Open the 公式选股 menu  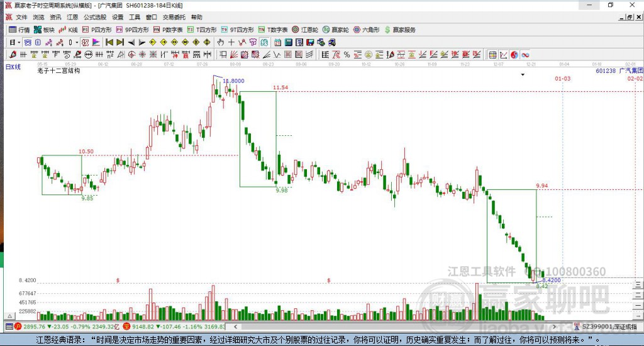coord(95,17)
